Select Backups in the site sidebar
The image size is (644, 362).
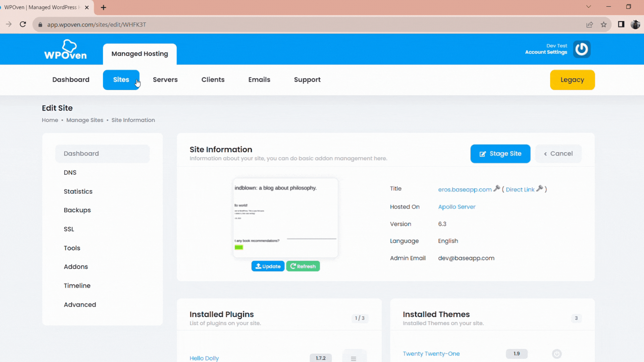[x=77, y=210]
